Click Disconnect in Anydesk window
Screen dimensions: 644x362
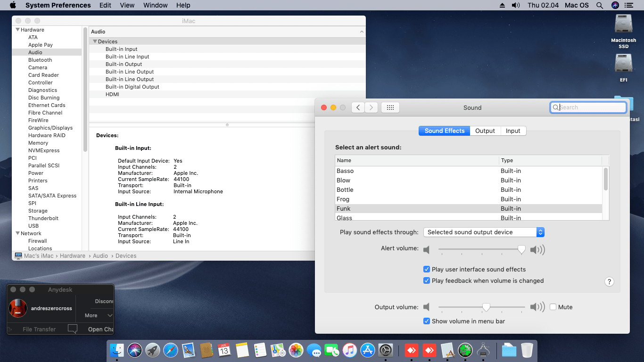click(x=104, y=301)
